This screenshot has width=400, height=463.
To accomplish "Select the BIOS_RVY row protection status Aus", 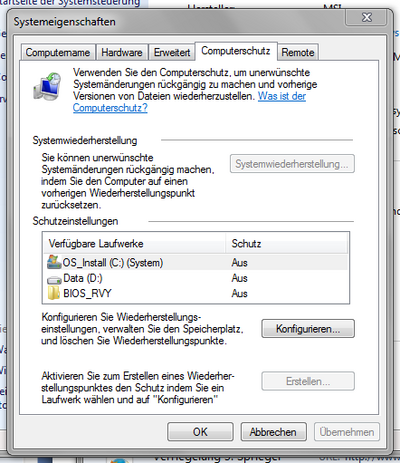I will pyautogui.click(x=239, y=293).
